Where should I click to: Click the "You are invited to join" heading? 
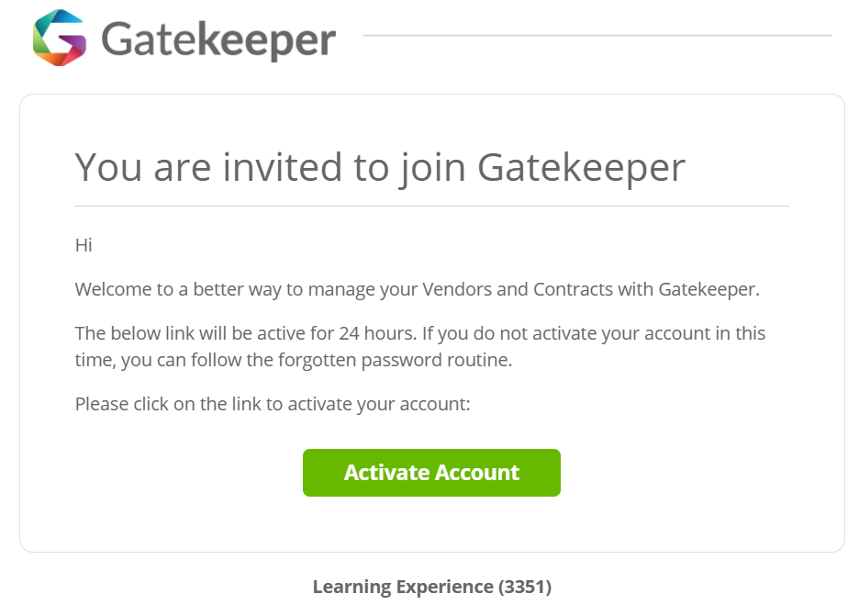click(x=271, y=168)
